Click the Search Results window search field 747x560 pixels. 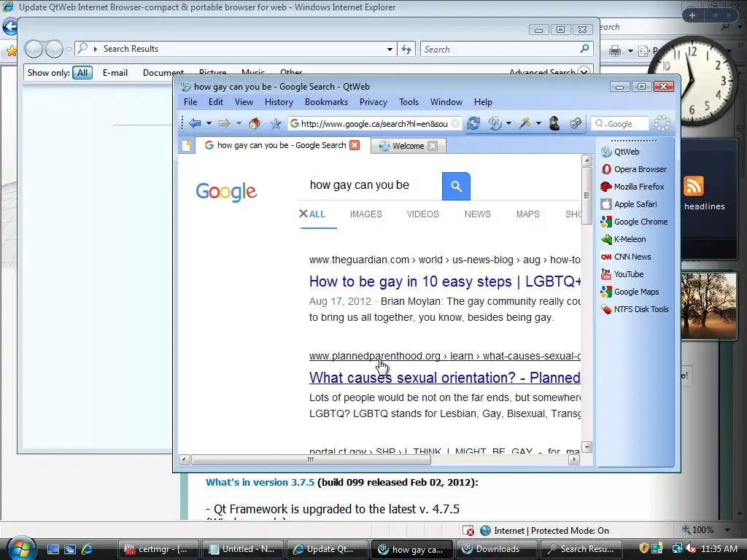click(x=506, y=49)
